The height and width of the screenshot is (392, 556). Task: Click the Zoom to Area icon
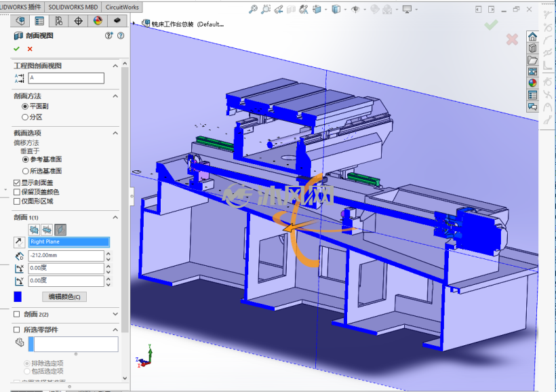pos(266,9)
